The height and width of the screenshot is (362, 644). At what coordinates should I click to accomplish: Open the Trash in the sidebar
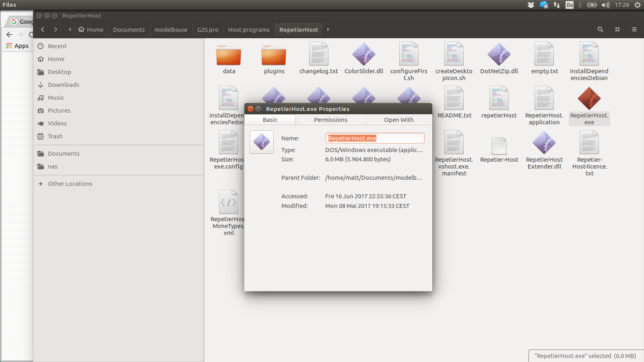pos(55,136)
